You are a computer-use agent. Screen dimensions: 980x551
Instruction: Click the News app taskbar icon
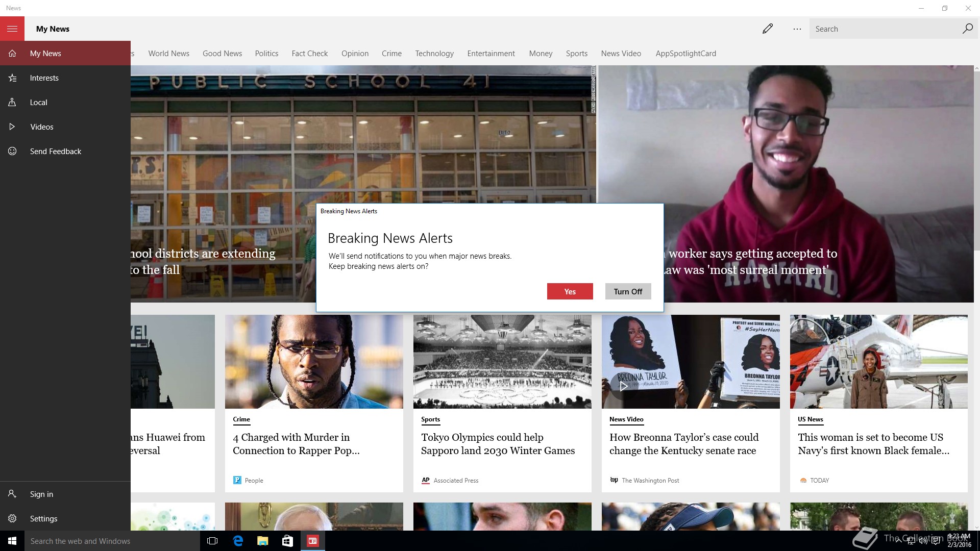312,541
